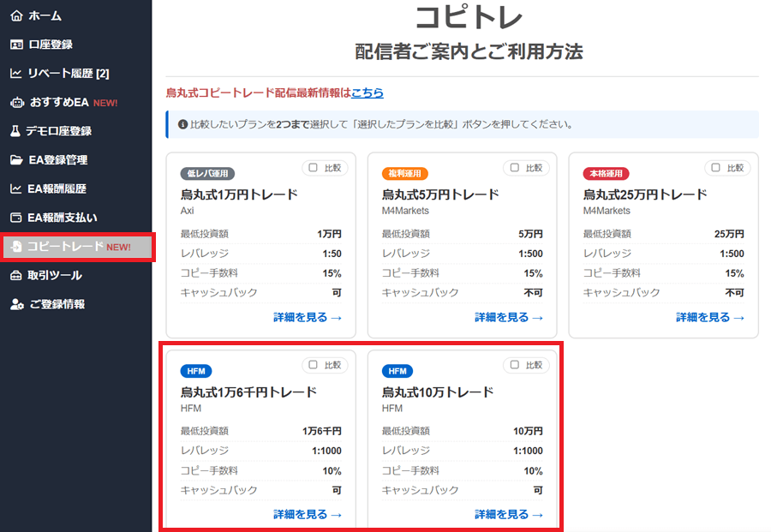Click the コピートレード file icon
The height and width of the screenshot is (532, 771).
[x=17, y=247]
